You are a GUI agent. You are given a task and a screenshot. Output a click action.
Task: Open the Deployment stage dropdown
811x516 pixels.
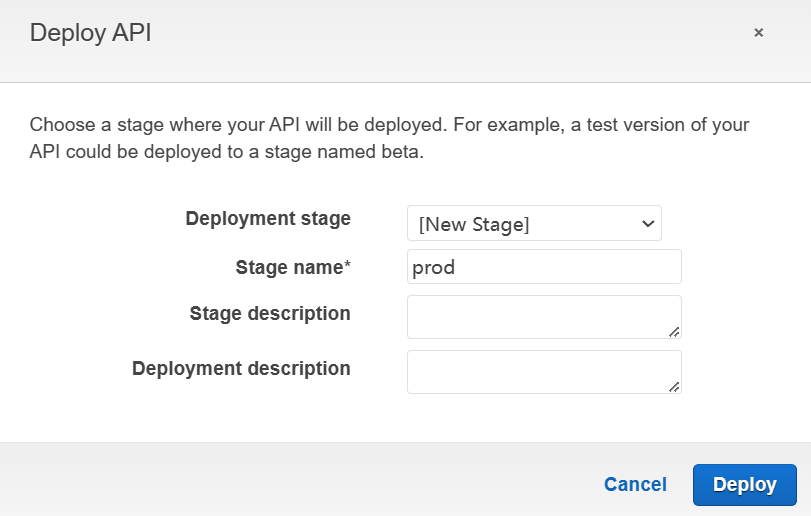point(534,223)
